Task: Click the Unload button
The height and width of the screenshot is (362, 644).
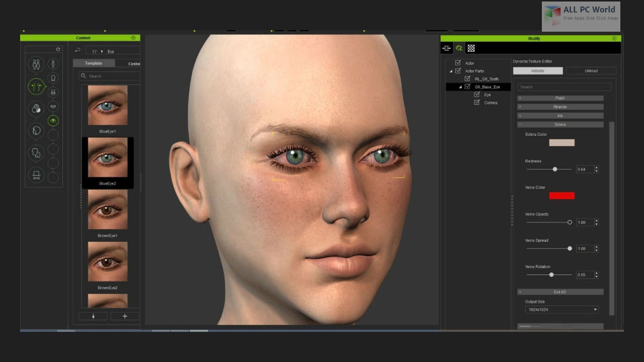Action: click(591, 70)
